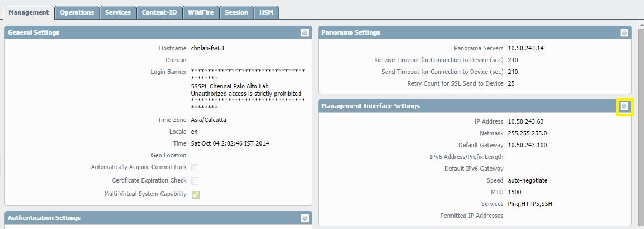The width and height of the screenshot is (644, 229).
Task: Open General Settings gear icon
Action: (305, 33)
